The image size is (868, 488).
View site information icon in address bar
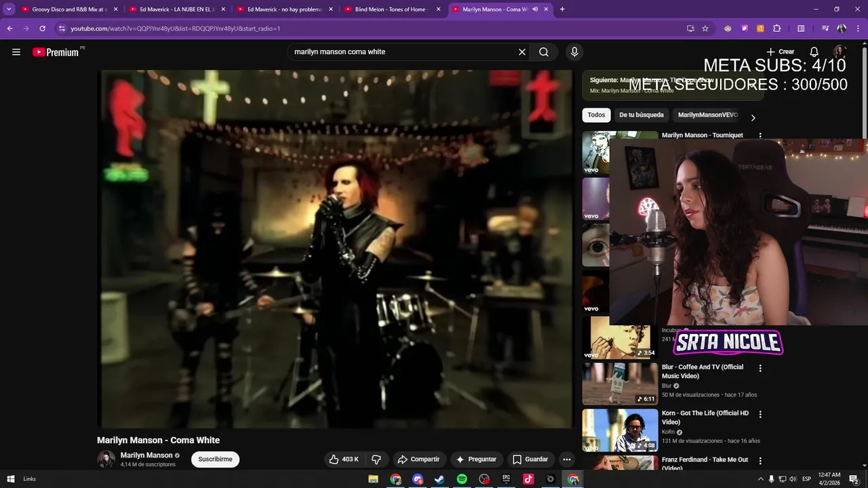(62, 28)
